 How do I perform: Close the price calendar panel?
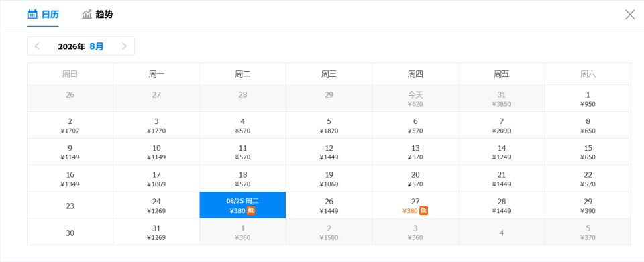point(630,15)
